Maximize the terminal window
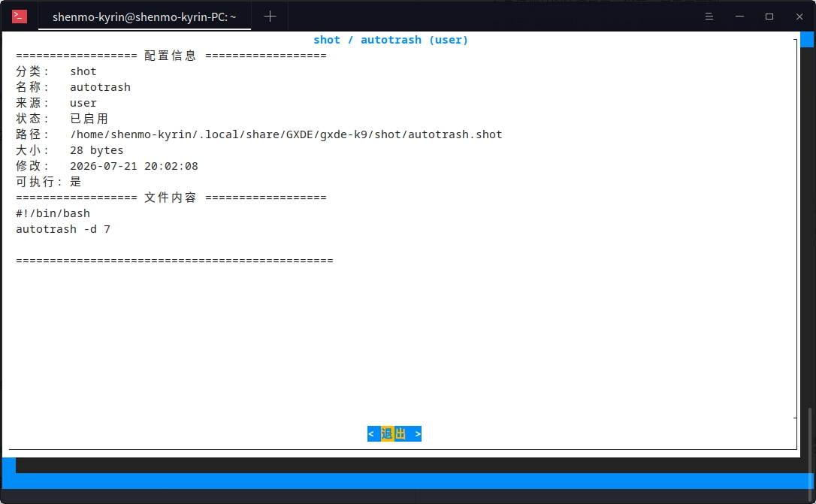The width and height of the screenshot is (816, 504). tap(769, 17)
